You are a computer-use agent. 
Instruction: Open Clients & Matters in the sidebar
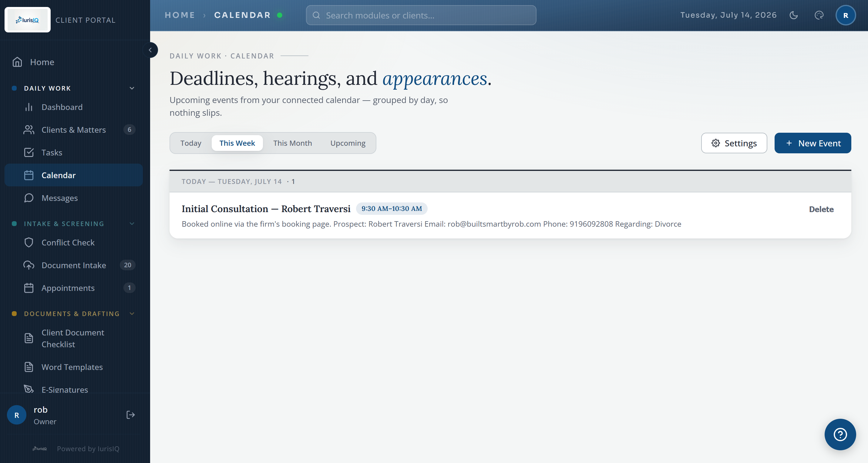tap(73, 130)
